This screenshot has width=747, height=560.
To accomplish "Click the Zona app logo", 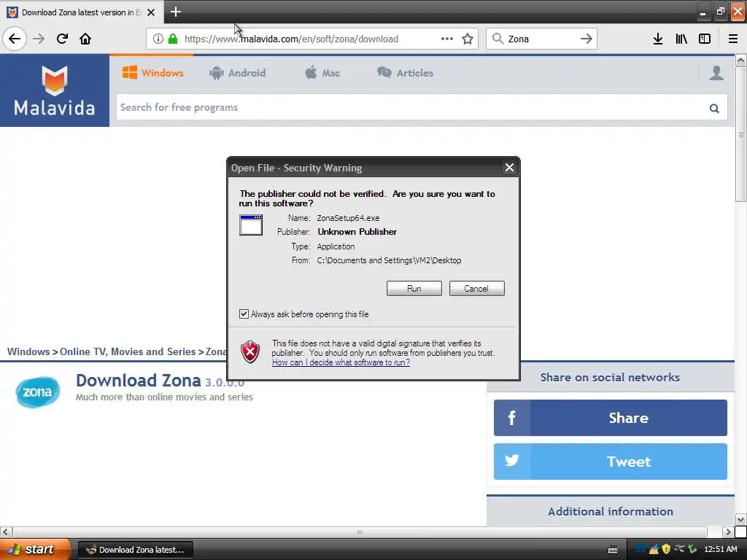I will pos(38,392).
